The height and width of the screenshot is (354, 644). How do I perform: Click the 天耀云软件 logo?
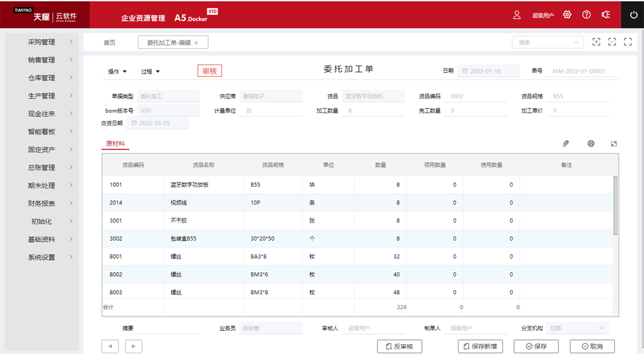coord(45,15)
